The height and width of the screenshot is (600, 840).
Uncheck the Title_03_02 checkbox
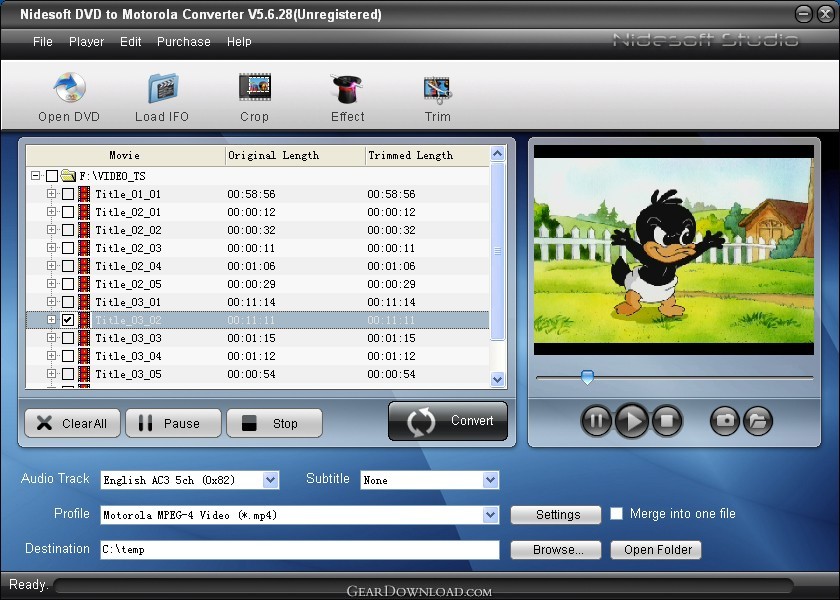coord(68,320)
